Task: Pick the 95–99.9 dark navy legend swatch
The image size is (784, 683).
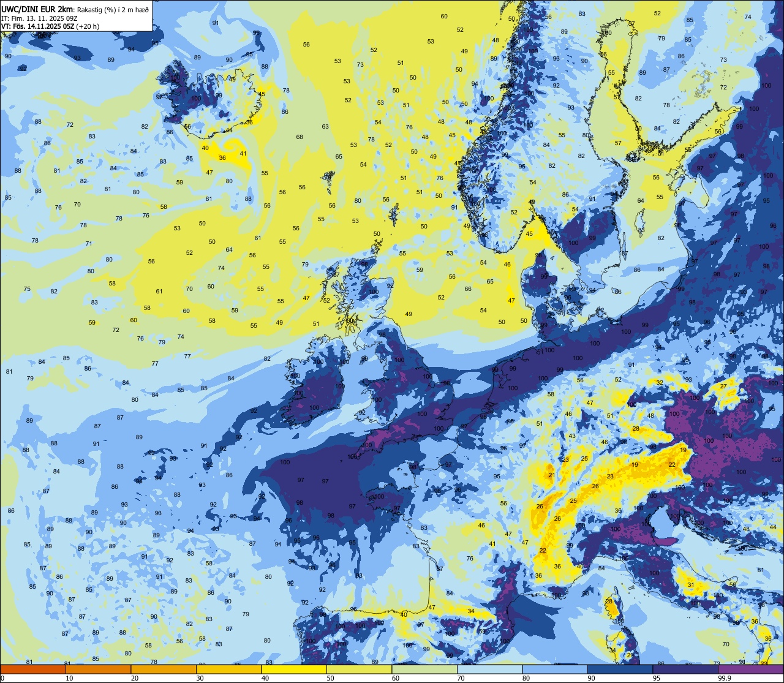Action: click(x=685, y=670)
